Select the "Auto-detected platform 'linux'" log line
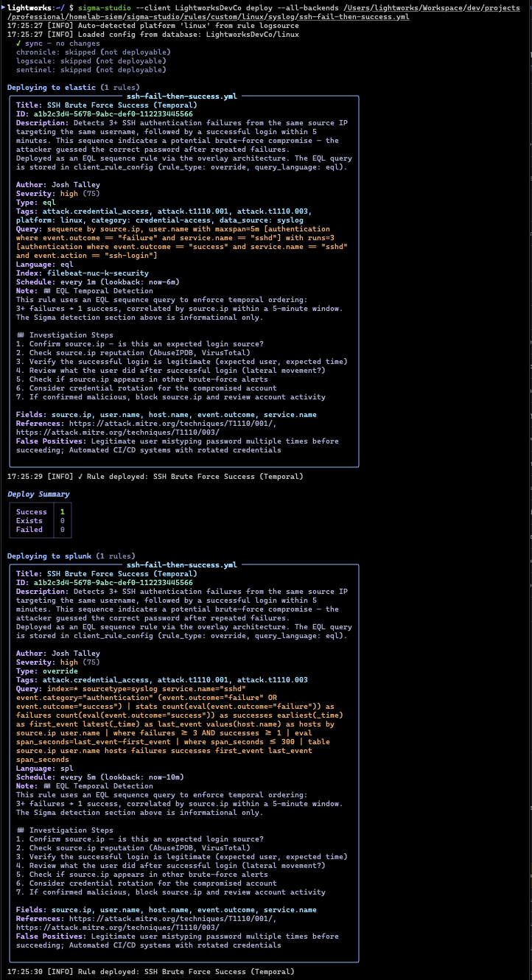Screen dimensions: 532x980 [154, 25]
